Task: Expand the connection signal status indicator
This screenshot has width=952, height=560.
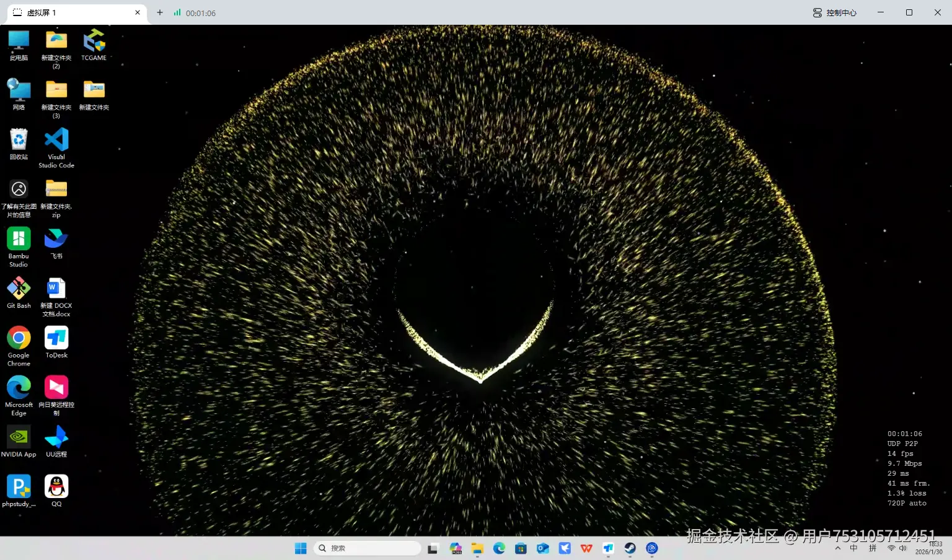Action: point(177,12)
